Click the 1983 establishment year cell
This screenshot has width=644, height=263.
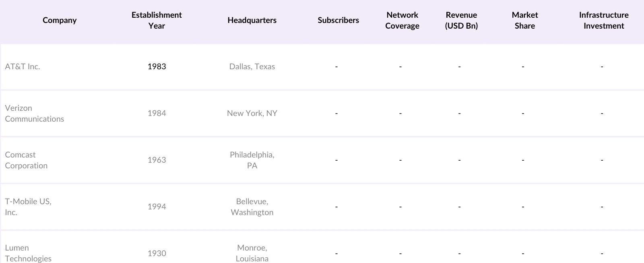pyautogui.click(x=157, y=66)
